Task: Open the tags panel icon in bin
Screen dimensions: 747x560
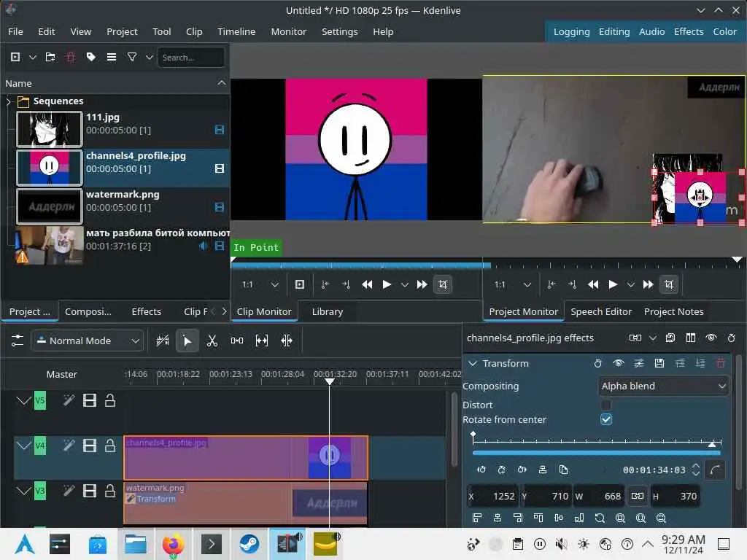Action: coord(91,57)
